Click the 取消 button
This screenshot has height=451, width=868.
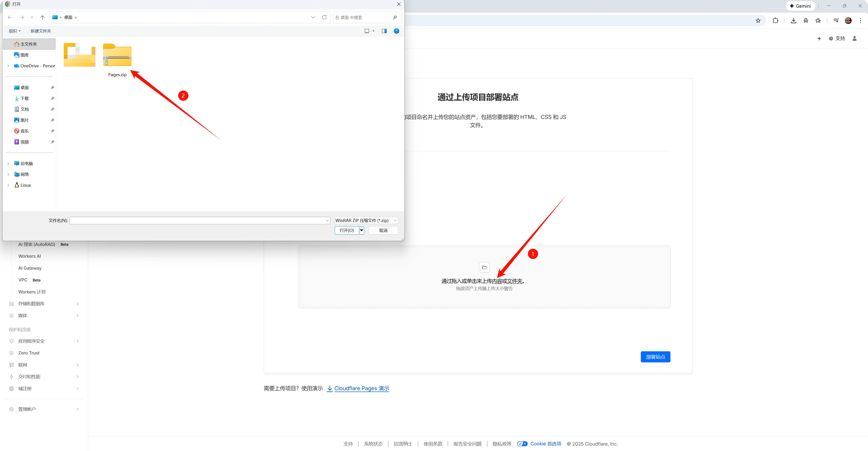383,231
